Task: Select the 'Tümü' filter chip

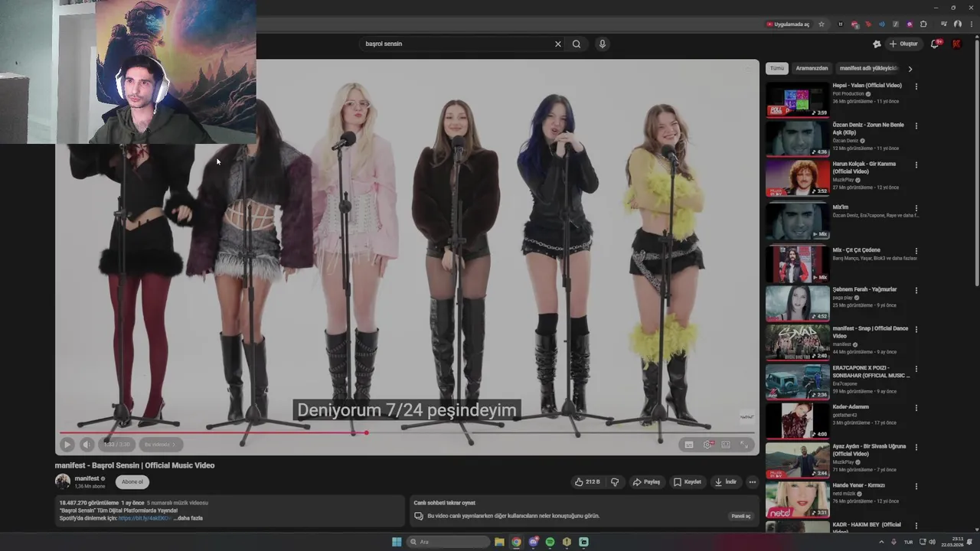Action: pyautogui.click(x=777, y=68)
